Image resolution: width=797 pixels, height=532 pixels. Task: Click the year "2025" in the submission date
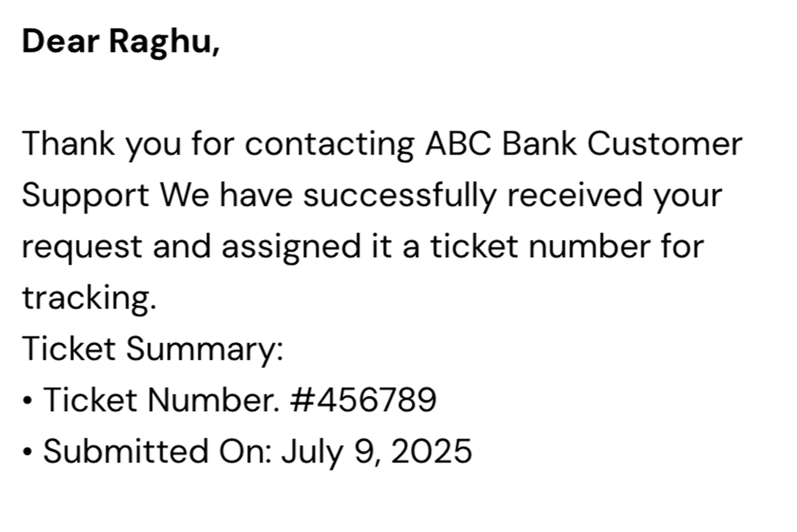[x=431, y=451]
